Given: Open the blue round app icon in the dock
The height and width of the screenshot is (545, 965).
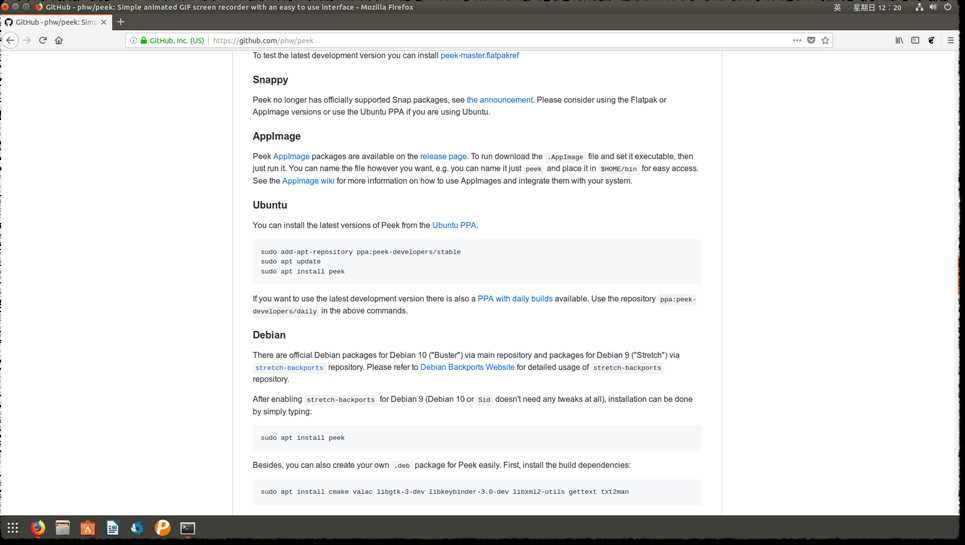Looking at the screenshot, I should pyautogui.click(x=137, y=528).
